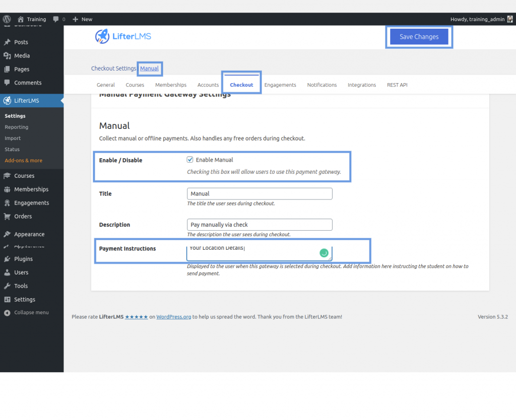This screenshot has width=516, height=420.
Task: Click the Users person icon
Action: pos(7,272)
